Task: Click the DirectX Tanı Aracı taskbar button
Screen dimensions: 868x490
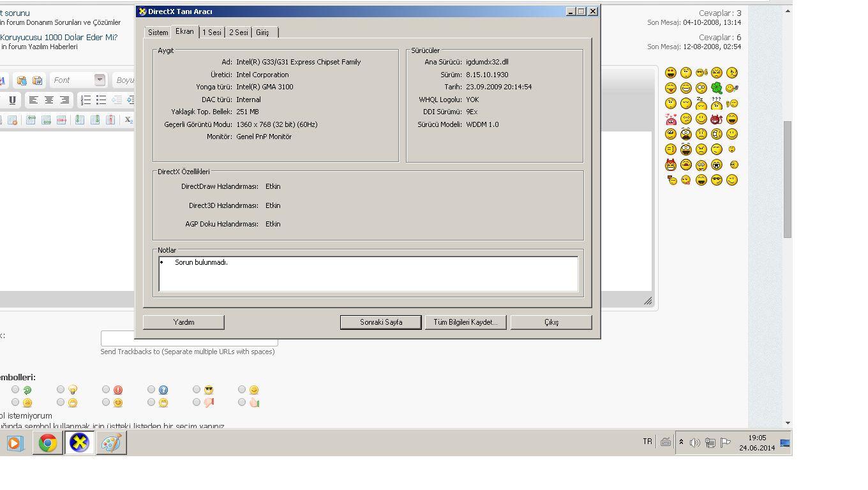Action: point(79,443)
